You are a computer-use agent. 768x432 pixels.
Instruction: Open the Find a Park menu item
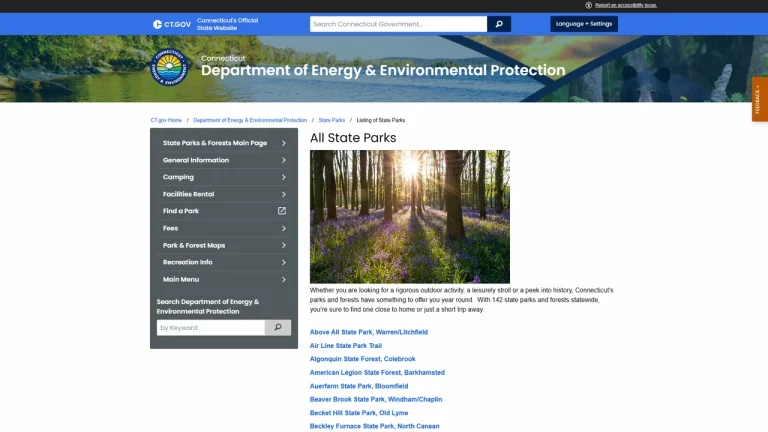pyautogui.click(x=181, y=211)
